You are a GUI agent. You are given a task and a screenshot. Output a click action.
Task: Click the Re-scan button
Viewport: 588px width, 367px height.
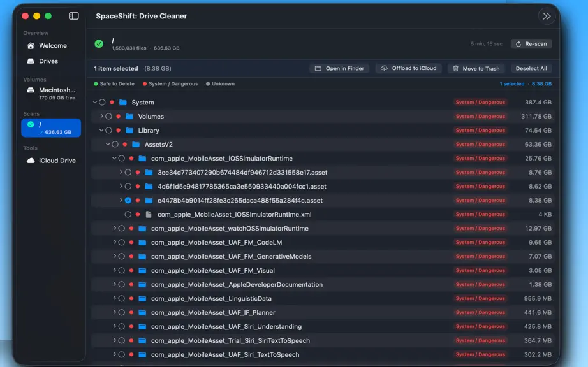531,44
